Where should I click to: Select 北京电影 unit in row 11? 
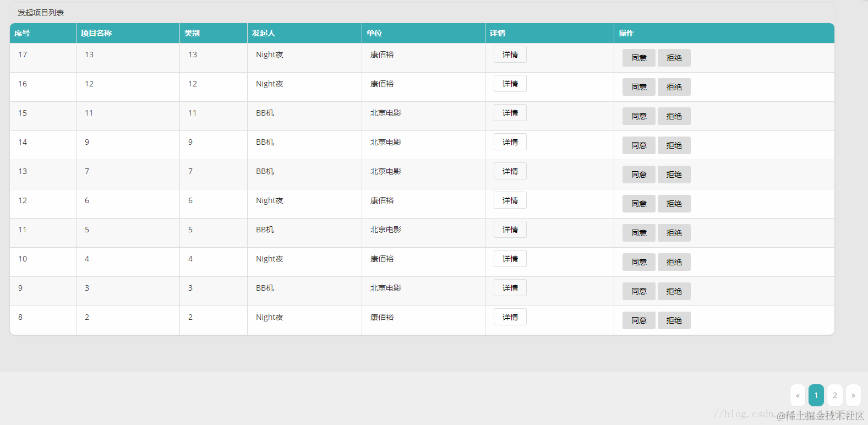(x=386, y=230)
